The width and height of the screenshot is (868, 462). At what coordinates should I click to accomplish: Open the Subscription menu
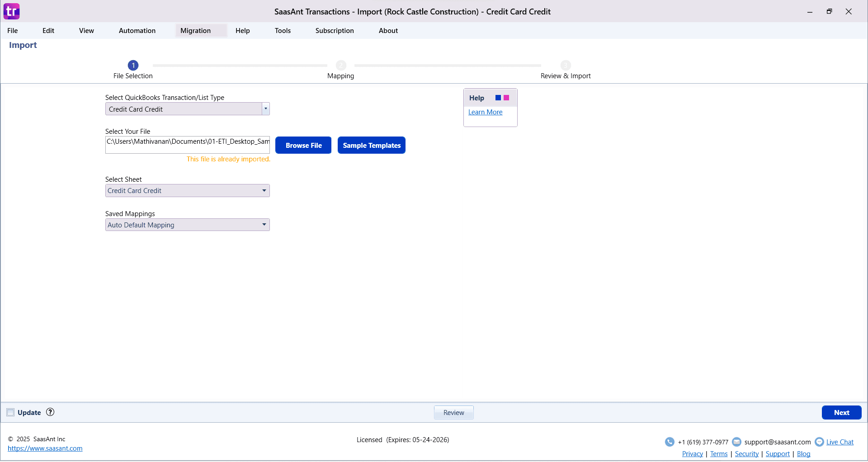click(335, 31)
